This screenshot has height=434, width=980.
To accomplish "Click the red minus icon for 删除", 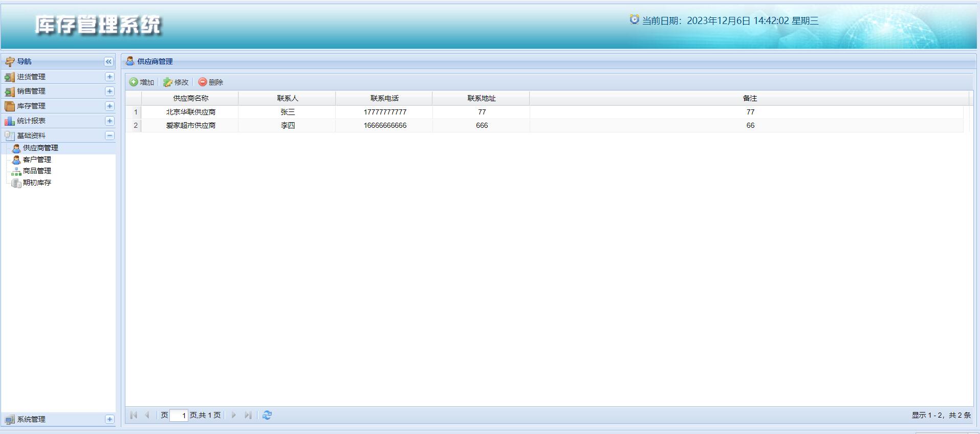I will 203,82.
